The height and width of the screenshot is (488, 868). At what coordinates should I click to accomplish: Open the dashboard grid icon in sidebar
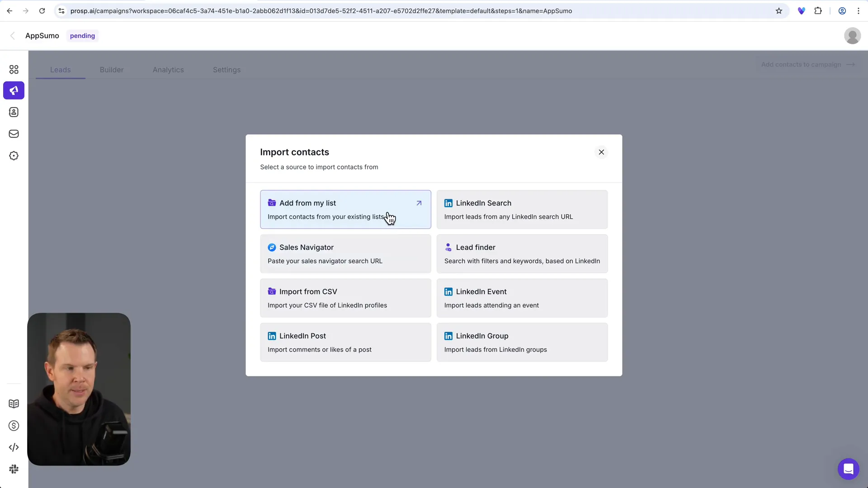coord(14,69)
